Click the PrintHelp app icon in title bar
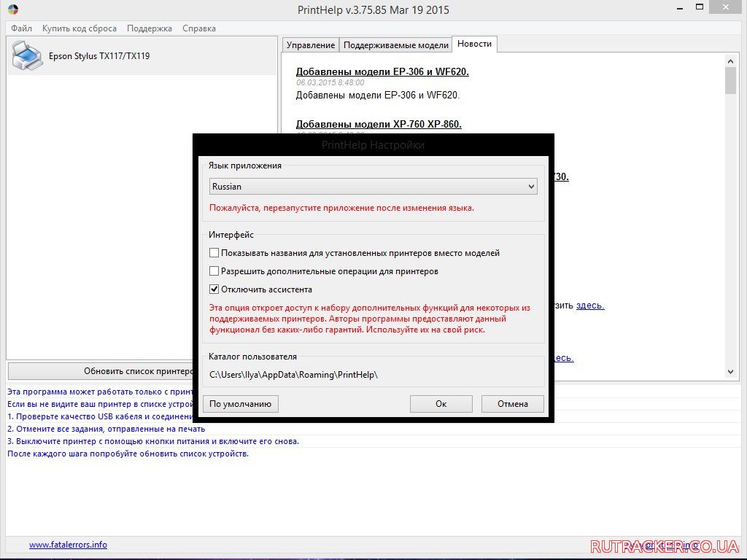Screen dimensions: 747x560 pyautogui.click(x=13, y=9)
